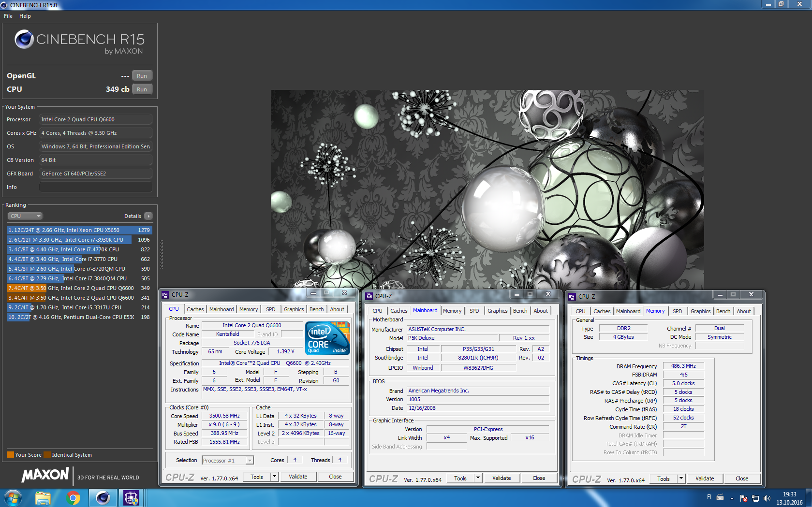Open the File menu
This screenshot has width=812, height=507.
tap(8, 16)
